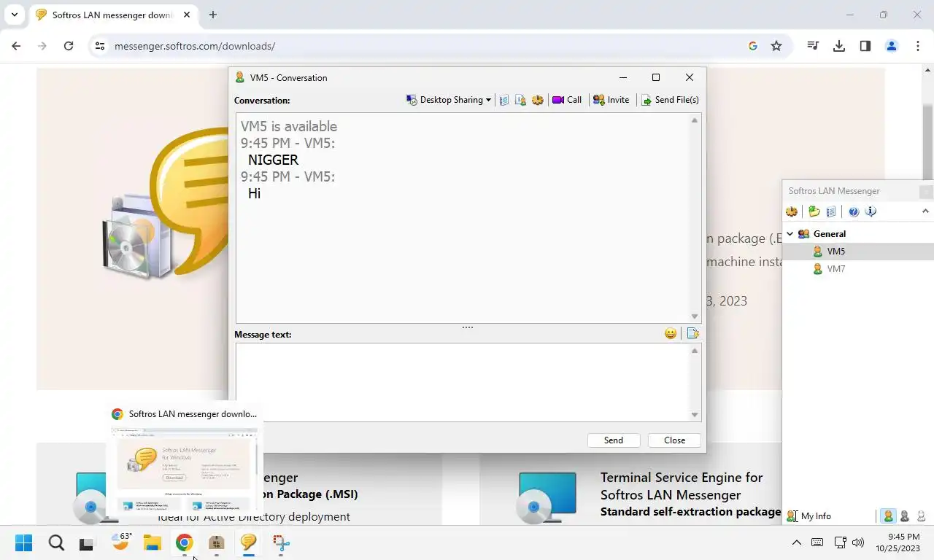
Task: Open Chrome media control icon
Action: pos(813,46)
